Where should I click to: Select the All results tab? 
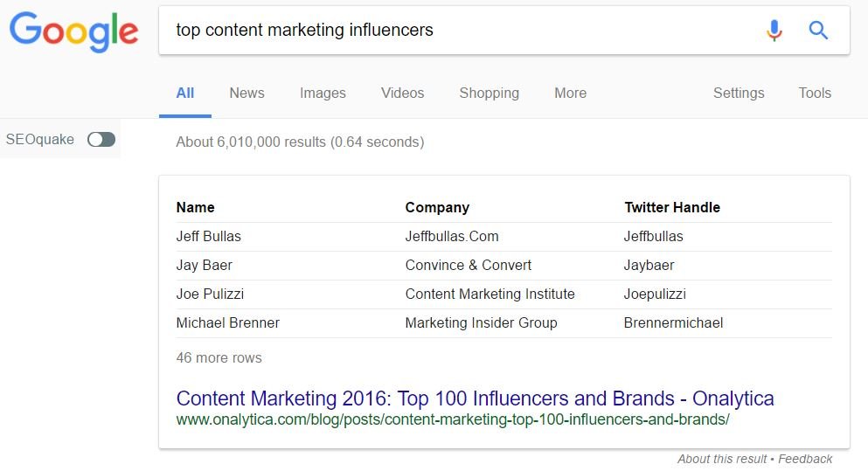(x=185, y=93)
